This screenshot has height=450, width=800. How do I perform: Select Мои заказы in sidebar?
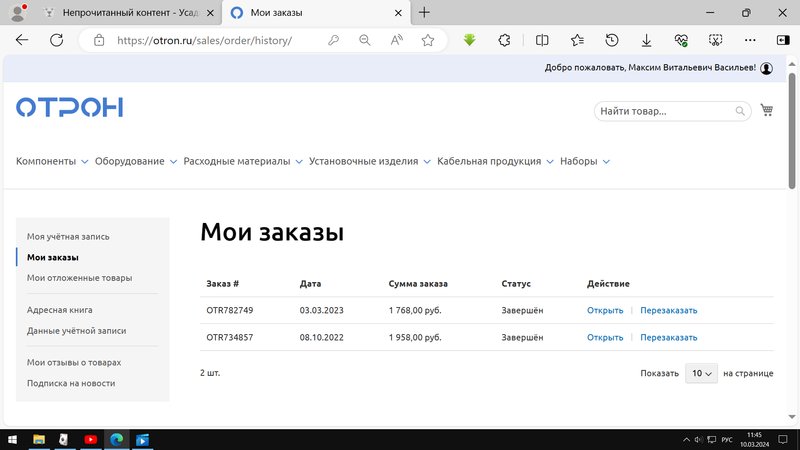[x=53, y=258]
